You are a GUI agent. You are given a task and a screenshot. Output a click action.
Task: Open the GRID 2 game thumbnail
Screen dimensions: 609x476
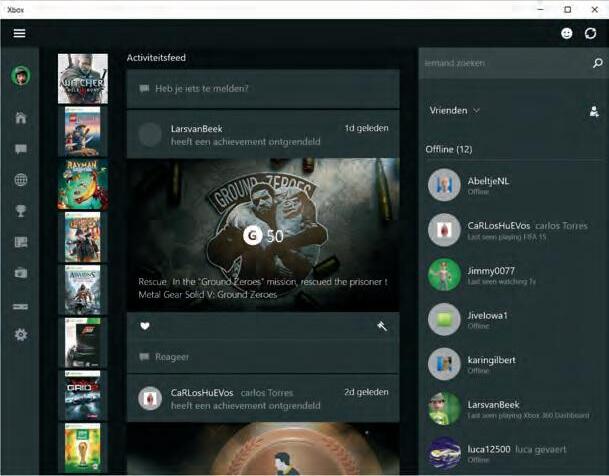click(x=83, y=396)
